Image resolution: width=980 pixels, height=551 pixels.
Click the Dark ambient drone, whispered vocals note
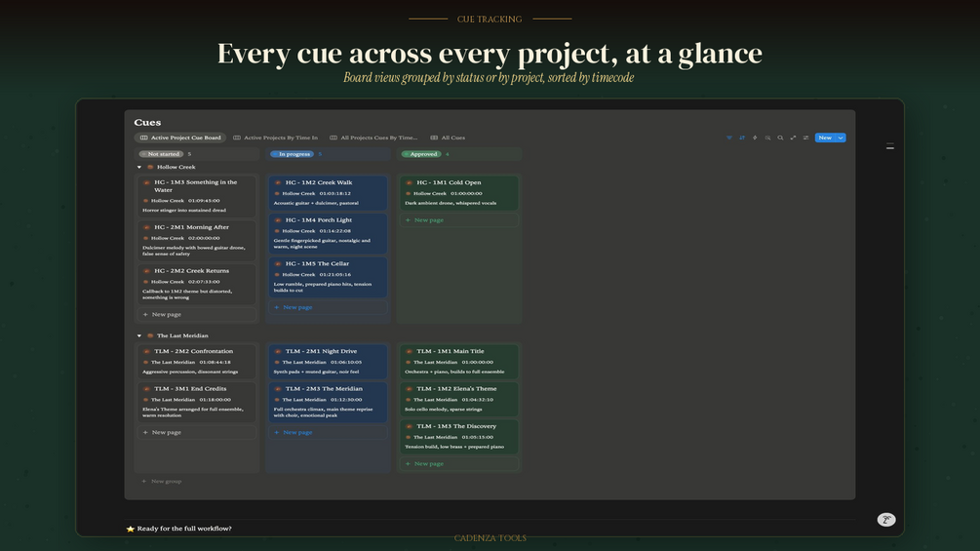click(x=451, y=203)
